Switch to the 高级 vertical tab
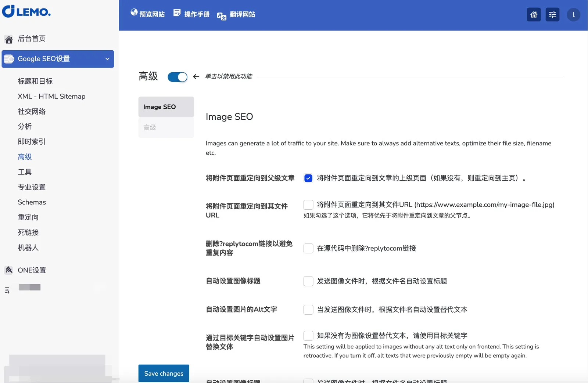The width and height of the screenshot is (588, 383). coord(166,127)
